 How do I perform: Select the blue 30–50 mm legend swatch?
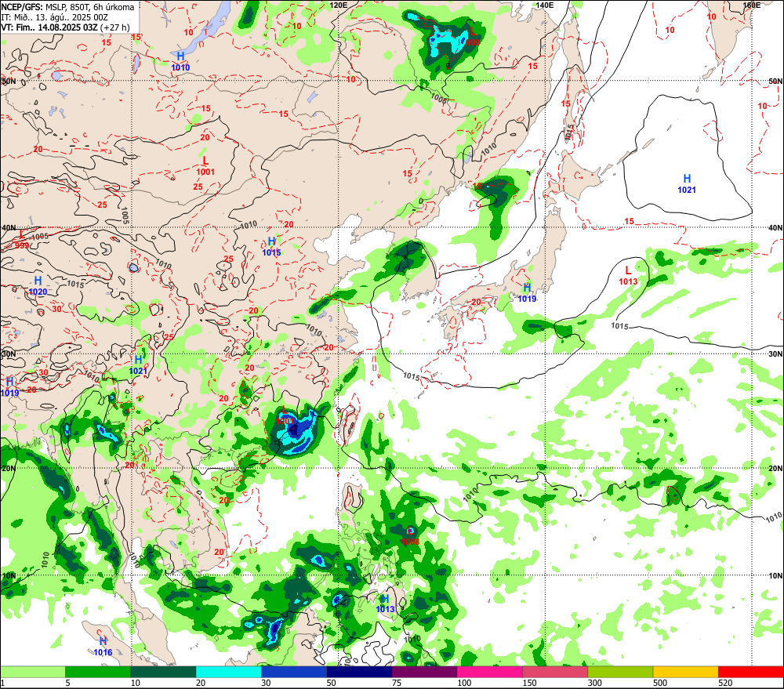point(294,672)
